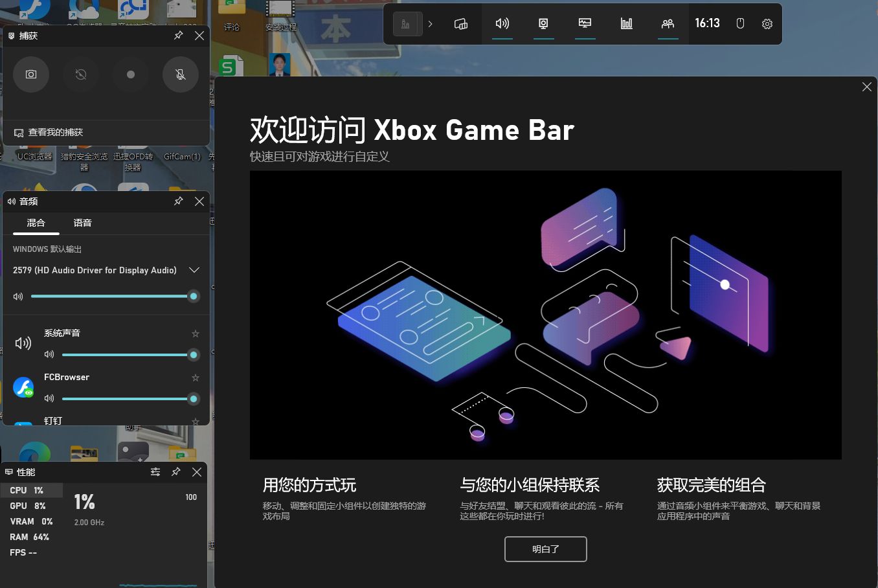The width and height of the screenshot is (878, 588).
Task: Click the welcome illustration image
Action: tap(546, 315)
